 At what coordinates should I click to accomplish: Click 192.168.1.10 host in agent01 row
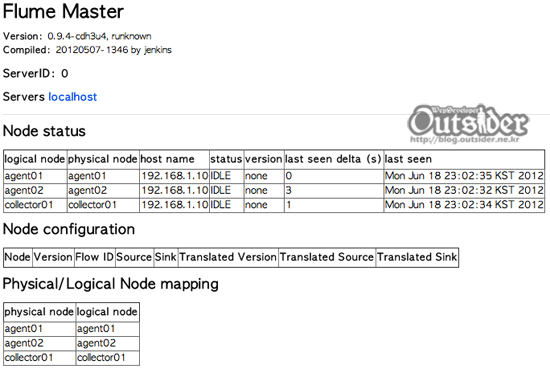[174, 176]
